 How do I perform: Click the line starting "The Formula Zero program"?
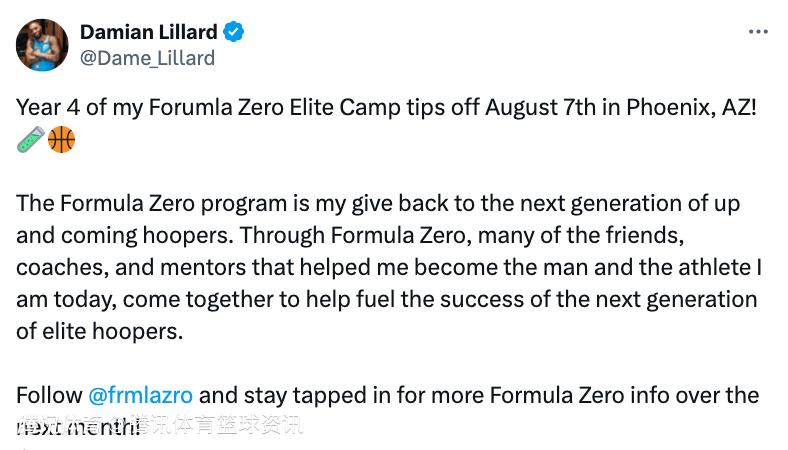point(378,204)
